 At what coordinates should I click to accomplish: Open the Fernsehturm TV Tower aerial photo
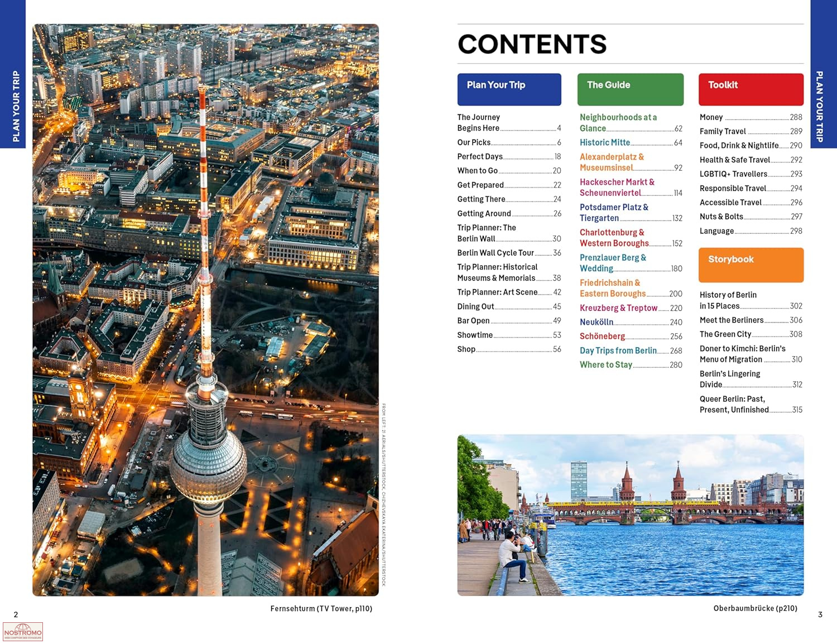205,310
